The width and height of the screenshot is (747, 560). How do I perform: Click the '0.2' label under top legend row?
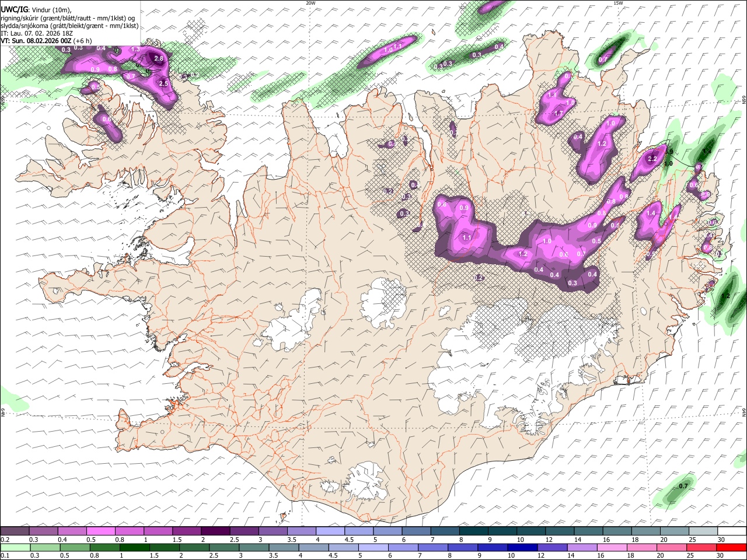point(5,540)
